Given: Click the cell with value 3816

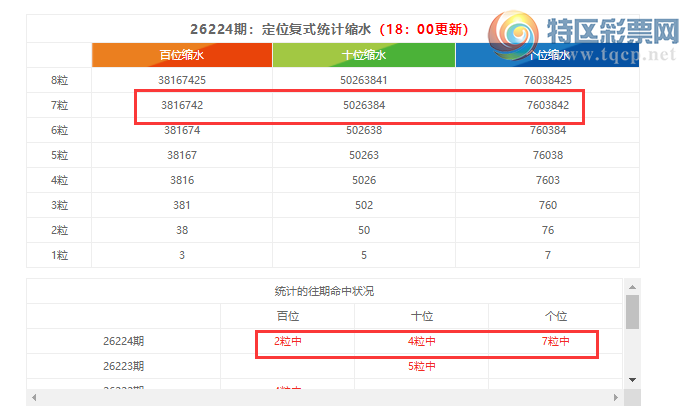Looking at the screenshot, I should point(182,180).
